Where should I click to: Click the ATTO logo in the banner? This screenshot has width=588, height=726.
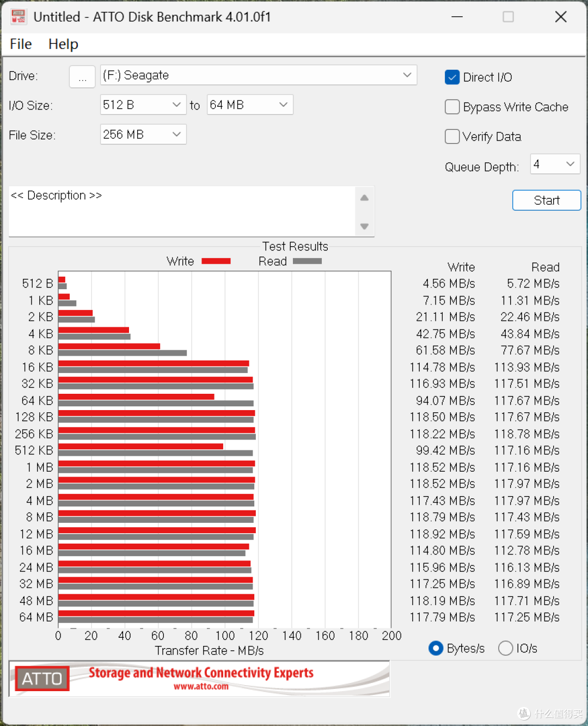pyautogui.click(x=42, y=679)
